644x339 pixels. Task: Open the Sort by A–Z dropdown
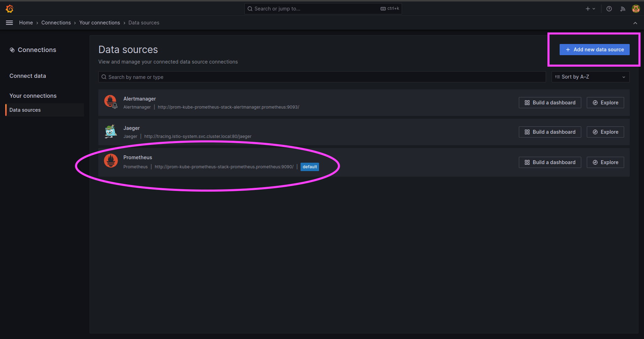(590, 76)
